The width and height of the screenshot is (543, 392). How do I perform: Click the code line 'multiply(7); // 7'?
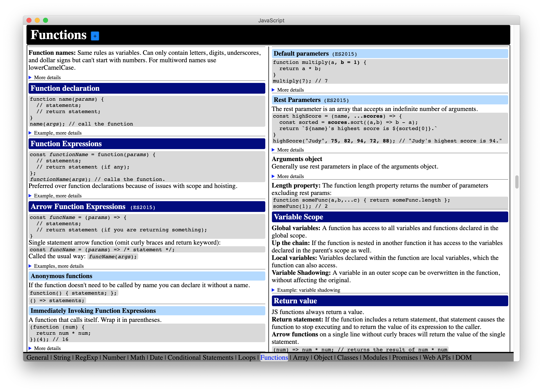(300, 81)
